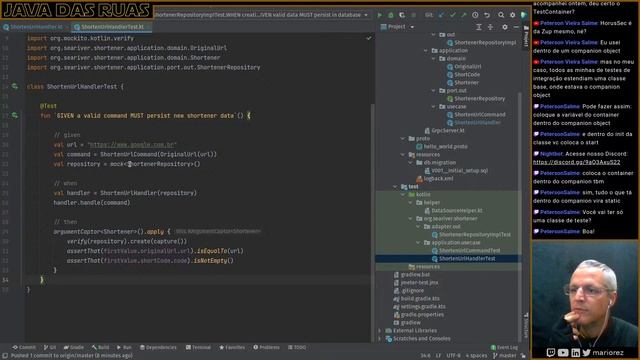Collapse the proto folder

coord(403,138)
